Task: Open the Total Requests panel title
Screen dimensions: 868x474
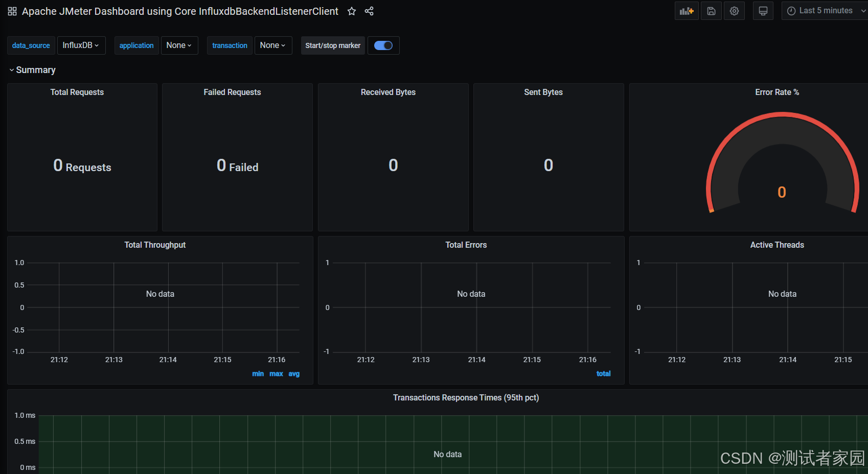Action: 77,92
